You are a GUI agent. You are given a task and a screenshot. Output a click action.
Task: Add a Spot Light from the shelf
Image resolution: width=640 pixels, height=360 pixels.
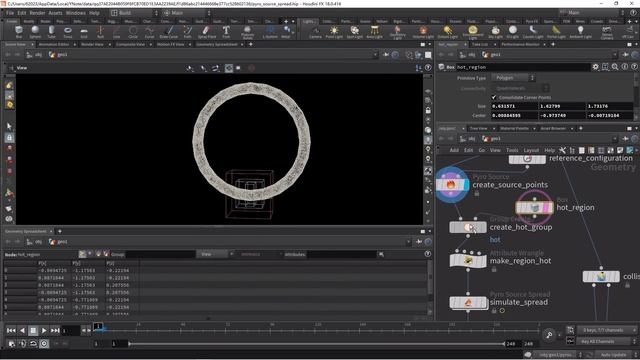coord(354,31)
